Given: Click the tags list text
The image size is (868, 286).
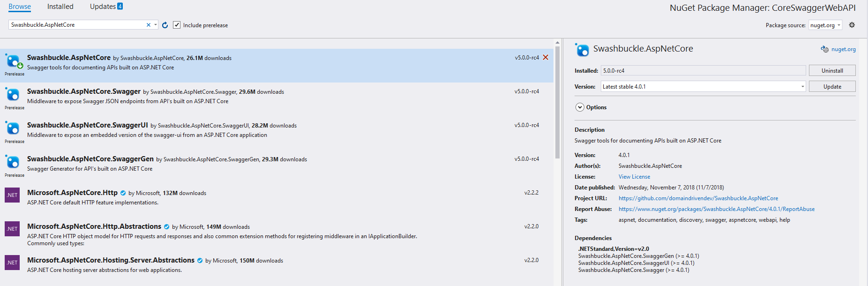Looking at the screenshot, I should pos(704,220).
